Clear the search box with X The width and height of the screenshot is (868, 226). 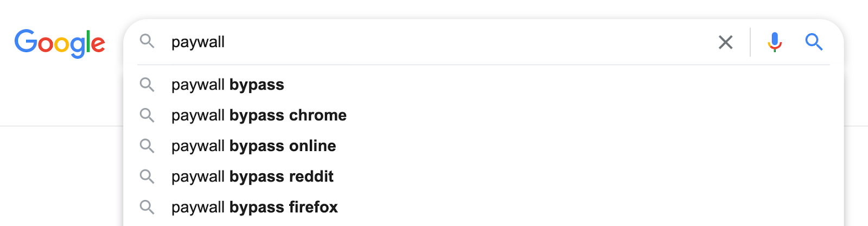click(725, 42)
